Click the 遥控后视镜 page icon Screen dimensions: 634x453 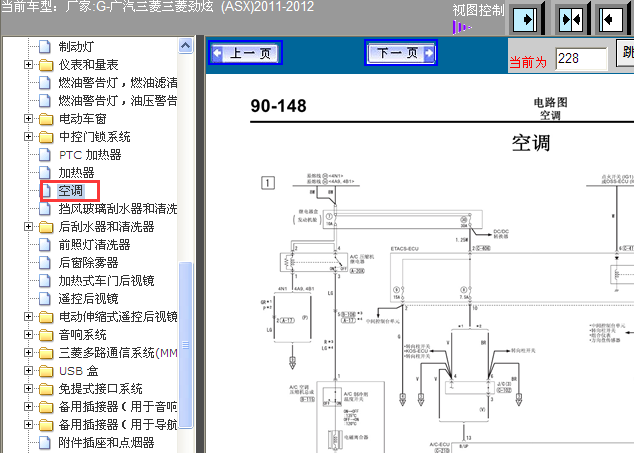click(45, 298)
